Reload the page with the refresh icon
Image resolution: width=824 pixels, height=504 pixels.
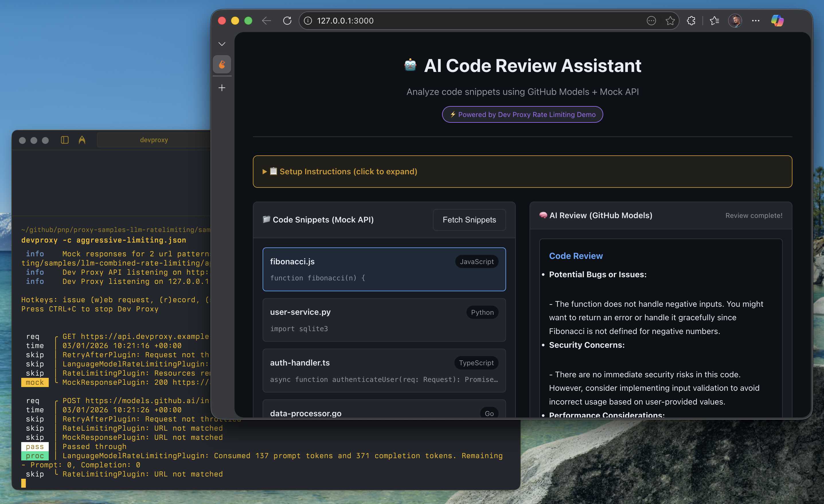(x=287, y=20)
